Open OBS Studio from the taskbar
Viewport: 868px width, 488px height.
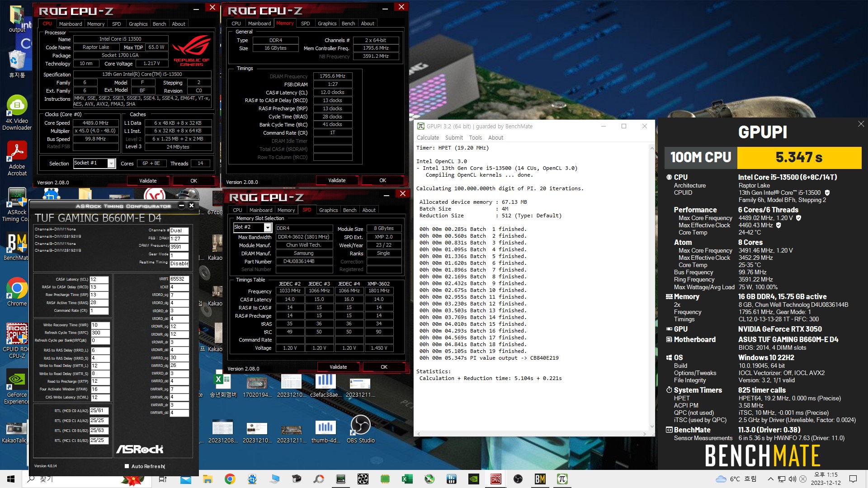(x=518, y=479)
